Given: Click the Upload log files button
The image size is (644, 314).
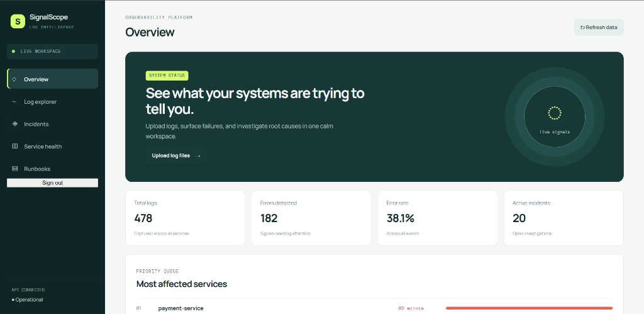Looking at the screenshot, I should click(x=175, y=156).
